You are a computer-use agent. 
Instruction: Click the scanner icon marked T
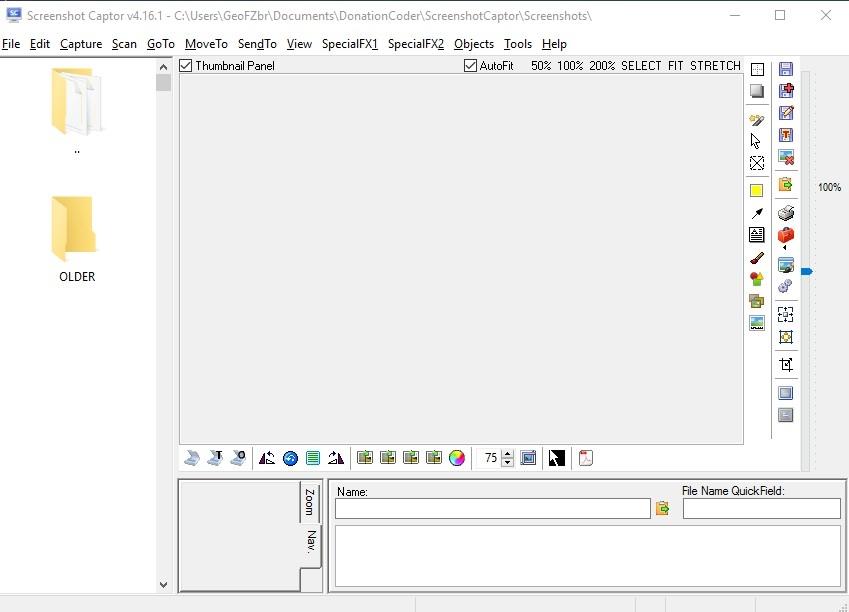(x=215, y=458)
